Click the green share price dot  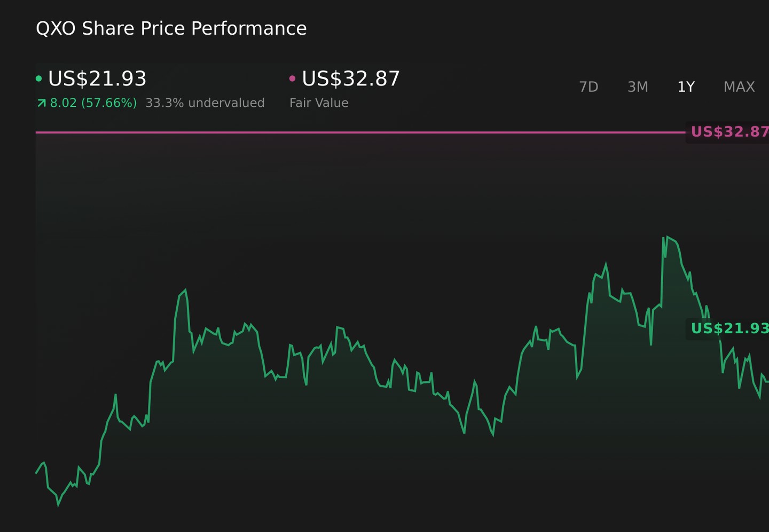(38, 79)
